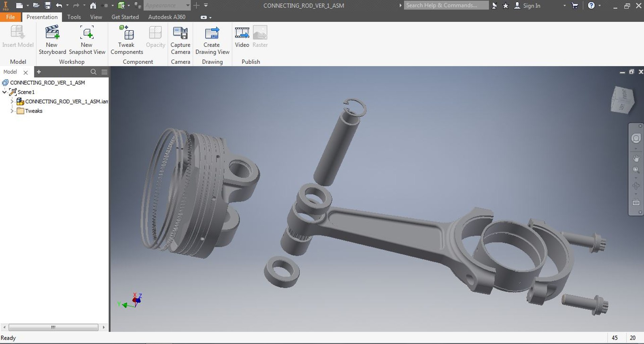
Task: Select the Orbit tool in navigation bar
Action: (x=636, y=186)
